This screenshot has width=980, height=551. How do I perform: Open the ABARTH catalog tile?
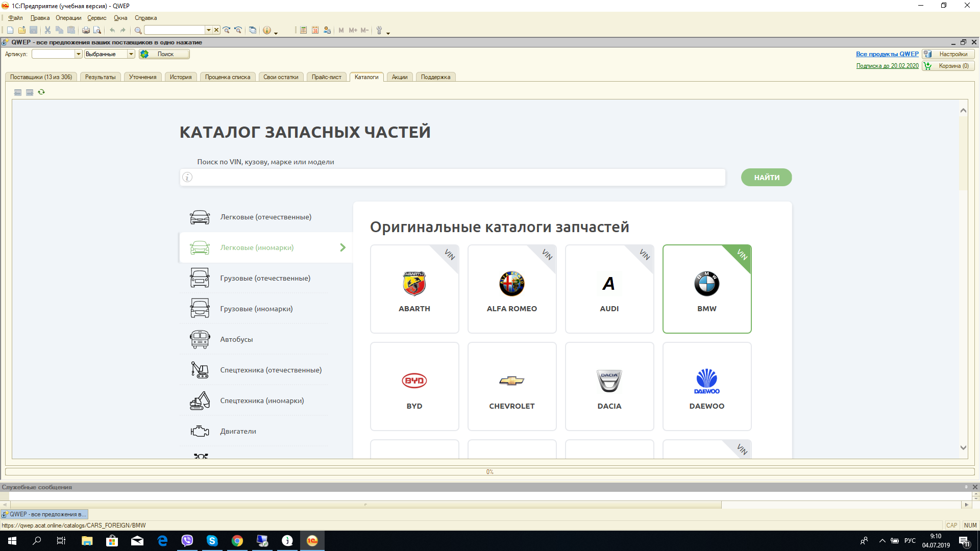click(x=414, y=289)
